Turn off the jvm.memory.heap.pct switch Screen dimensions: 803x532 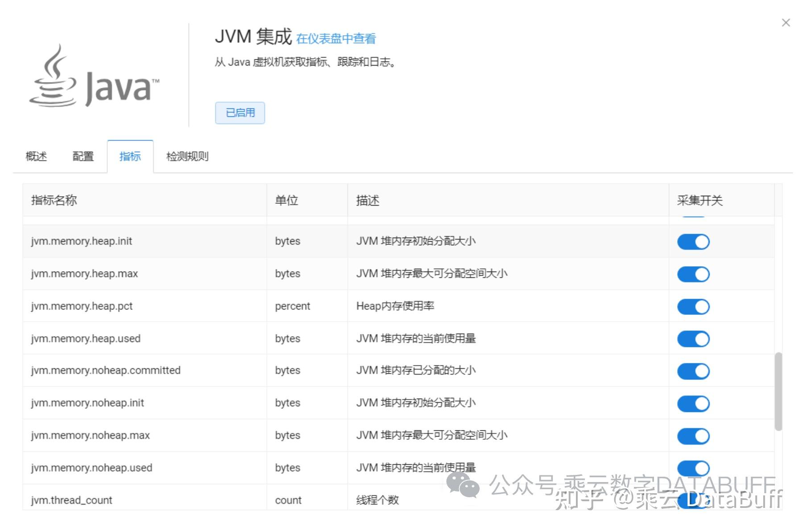point(692,306)
